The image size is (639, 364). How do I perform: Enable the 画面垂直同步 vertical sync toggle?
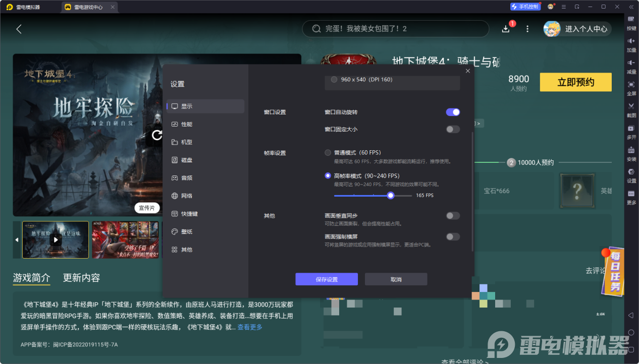453,215
